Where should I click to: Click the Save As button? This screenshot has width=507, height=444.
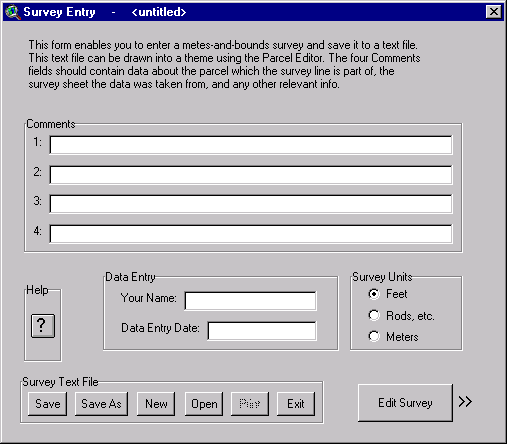coord(101,404)
